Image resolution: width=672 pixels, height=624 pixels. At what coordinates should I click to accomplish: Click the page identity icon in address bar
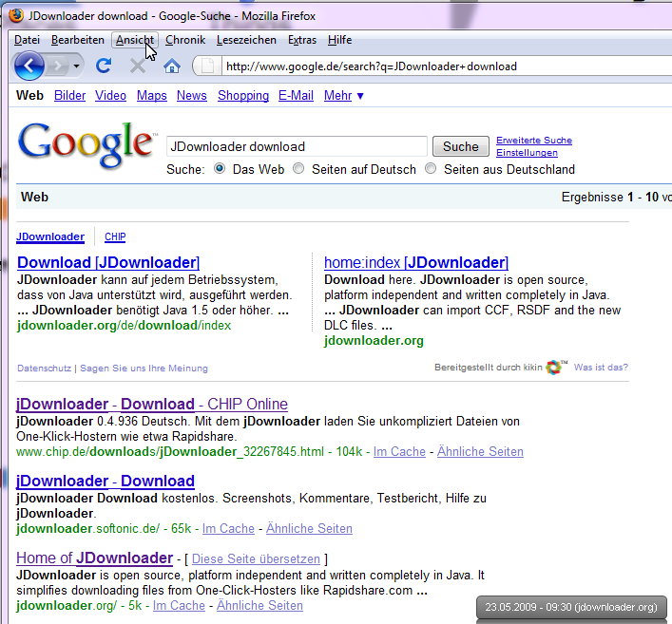pos(207,66)
